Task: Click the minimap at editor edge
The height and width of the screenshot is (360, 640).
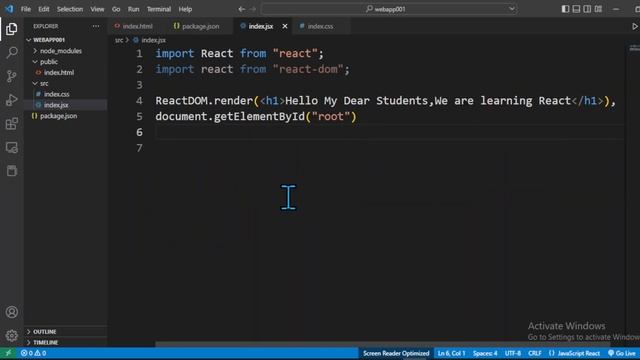Action: click(634, 48)
